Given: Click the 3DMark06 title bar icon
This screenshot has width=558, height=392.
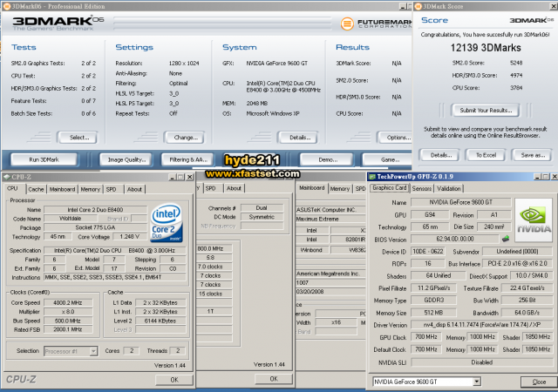Looking at the screenshot, I should coord(6,6).
